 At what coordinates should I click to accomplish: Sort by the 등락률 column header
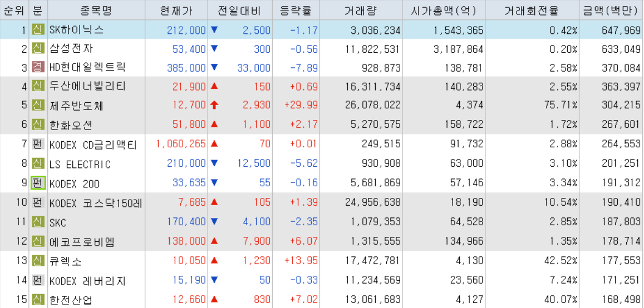[296, 10]
